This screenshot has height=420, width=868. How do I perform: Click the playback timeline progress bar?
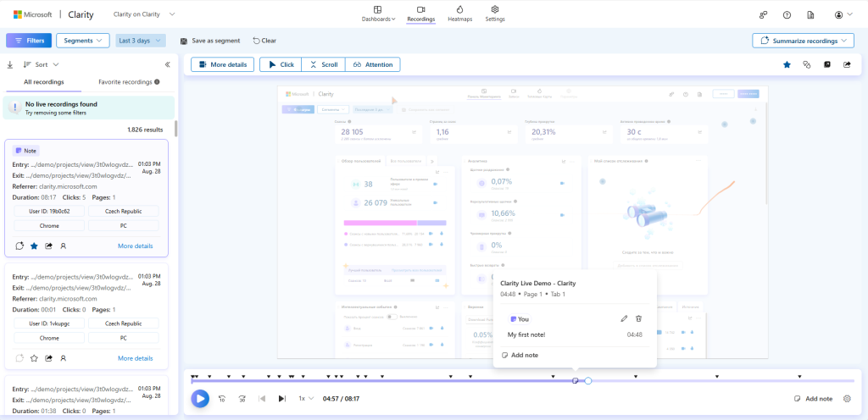pyautogui.click(x=522, y=381)
